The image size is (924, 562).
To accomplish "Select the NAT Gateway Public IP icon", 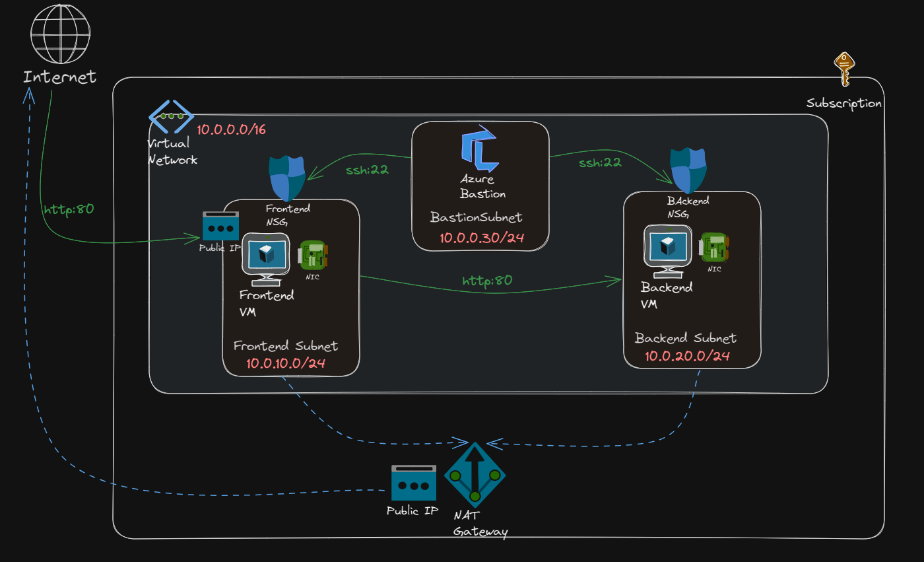I will [x=414, y=483].
